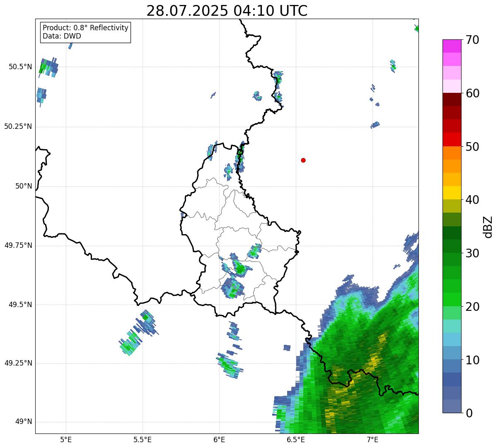Click the 6.5°E longitude label
The height and width of the screenshot is (448, 498).
click(296, 439)
